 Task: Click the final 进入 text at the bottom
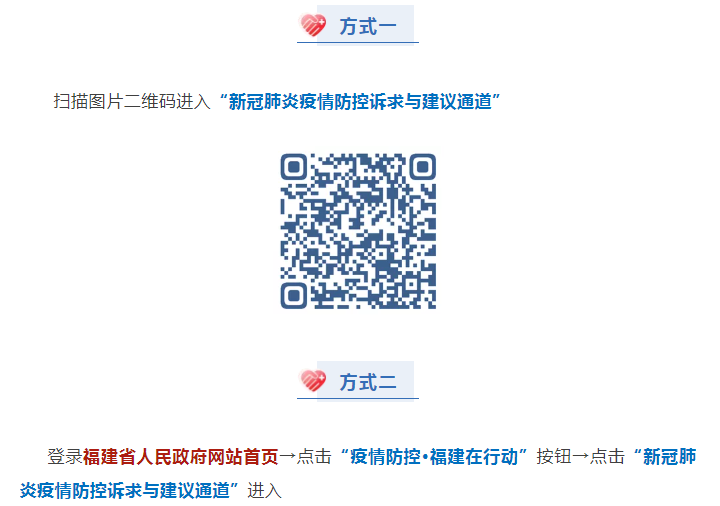coord(264,490)
